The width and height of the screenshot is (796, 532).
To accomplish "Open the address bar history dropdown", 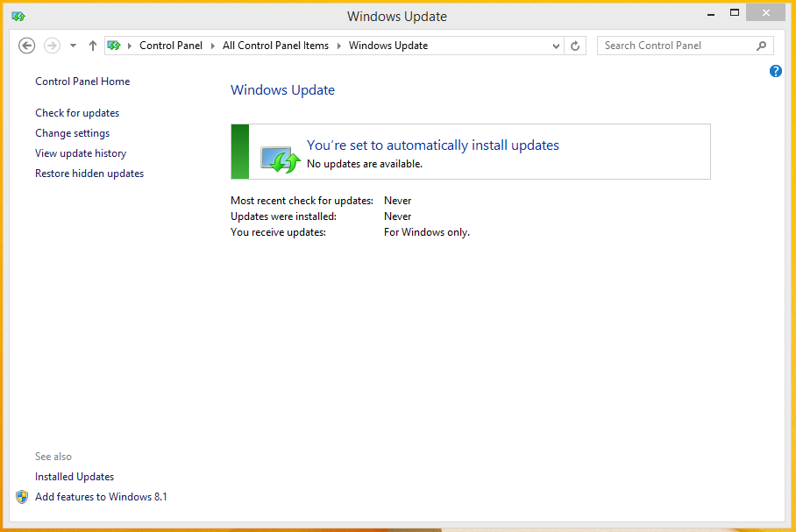I will click(x=556, y=46).
